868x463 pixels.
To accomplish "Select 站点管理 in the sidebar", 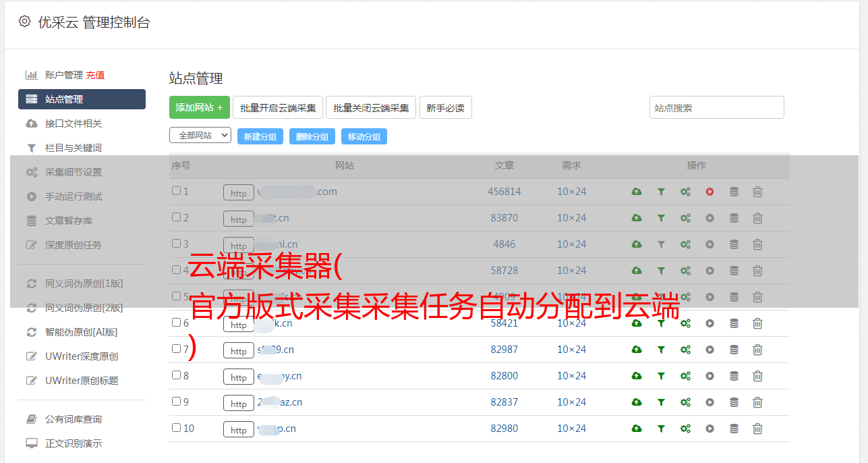I will coord(82,99).
